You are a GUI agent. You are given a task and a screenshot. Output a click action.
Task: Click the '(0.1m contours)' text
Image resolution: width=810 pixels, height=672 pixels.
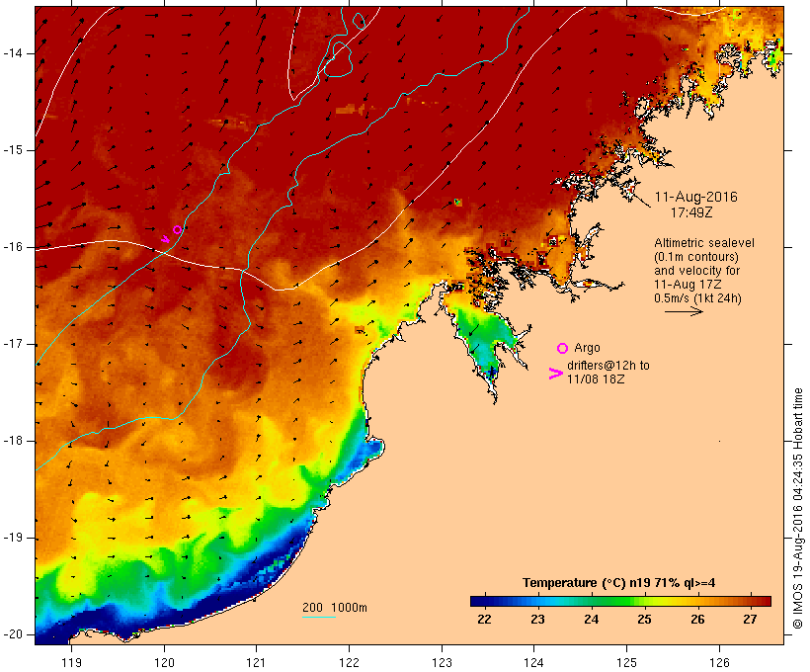(x=696, y=257)
